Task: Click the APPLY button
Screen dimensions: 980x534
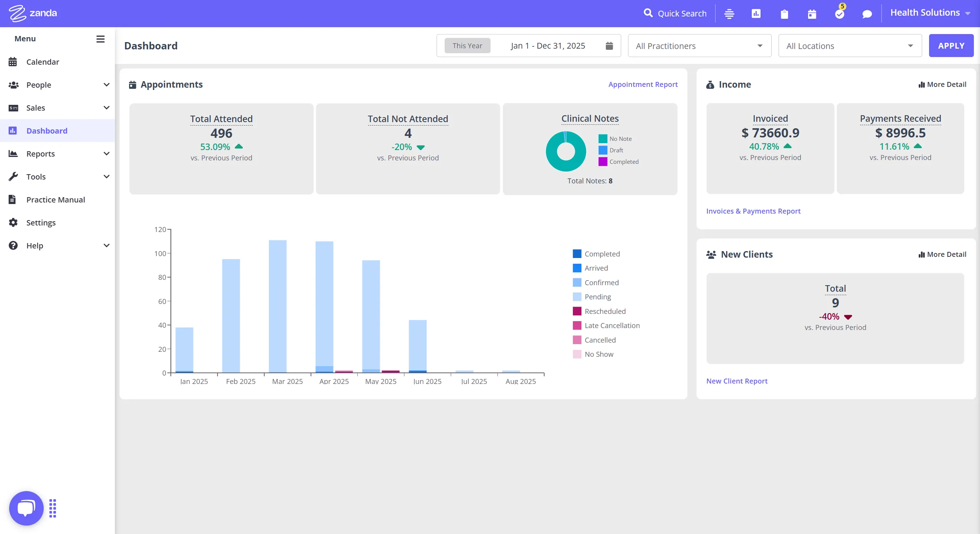Action: pyautogui.click(x=951, y=45)
